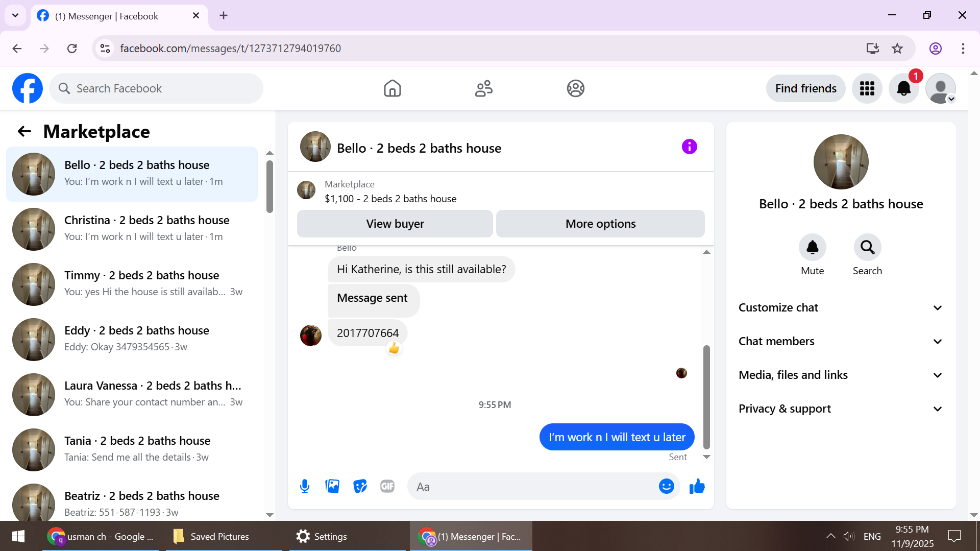Viewport: 980px width, 551px height.
Task: Search in conversation using magnifier icon
Action: point(867,247)
